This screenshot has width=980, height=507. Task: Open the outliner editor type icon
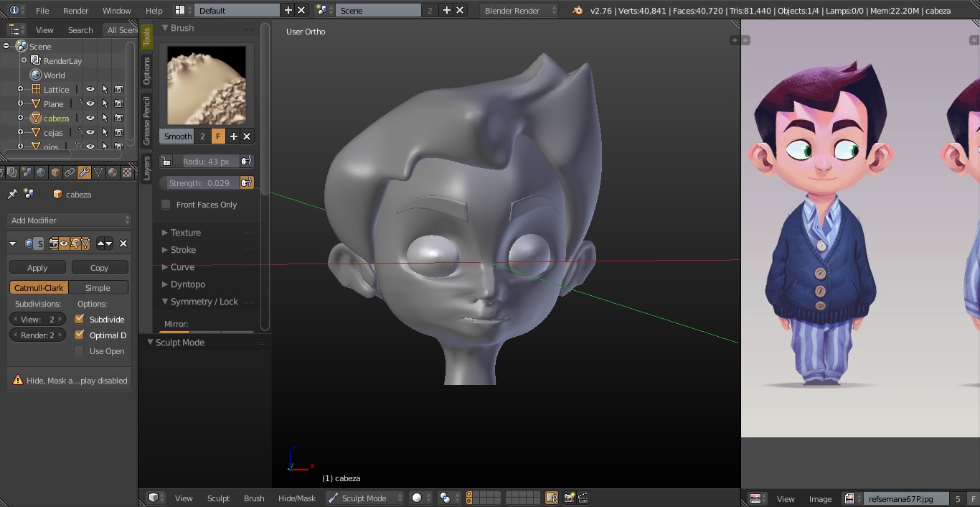[17, 29]
